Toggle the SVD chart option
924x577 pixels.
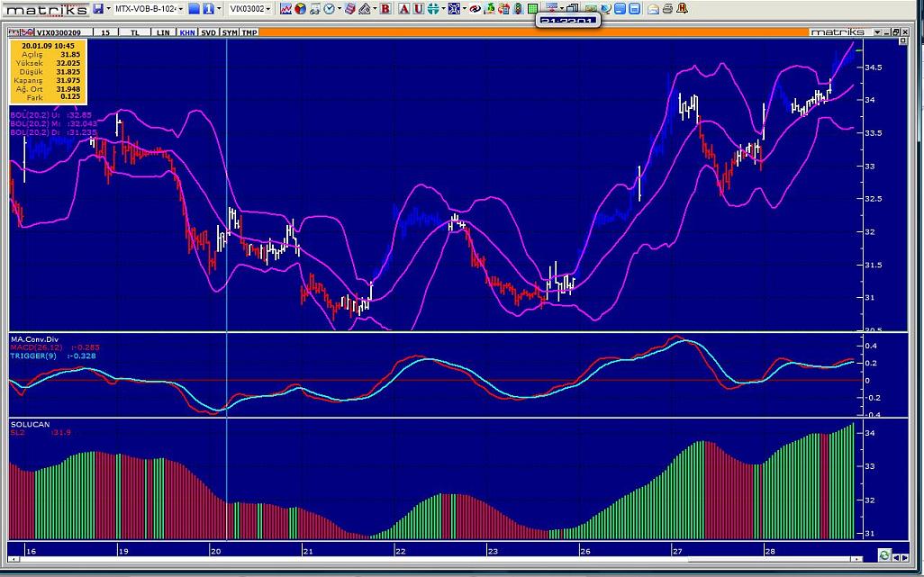point(208,32)
